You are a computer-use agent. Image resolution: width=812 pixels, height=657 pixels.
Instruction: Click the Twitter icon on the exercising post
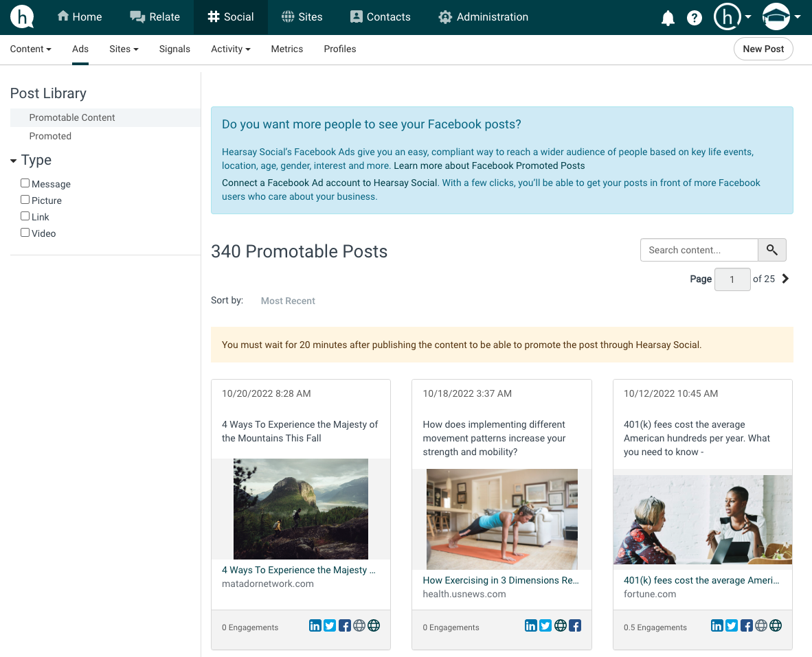[545, 625]
